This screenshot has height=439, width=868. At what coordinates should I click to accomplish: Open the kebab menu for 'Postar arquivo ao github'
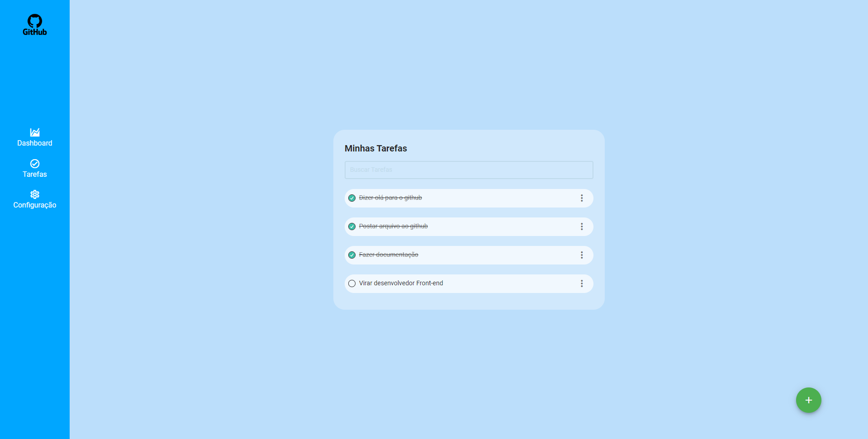click(x=582, y=227)
